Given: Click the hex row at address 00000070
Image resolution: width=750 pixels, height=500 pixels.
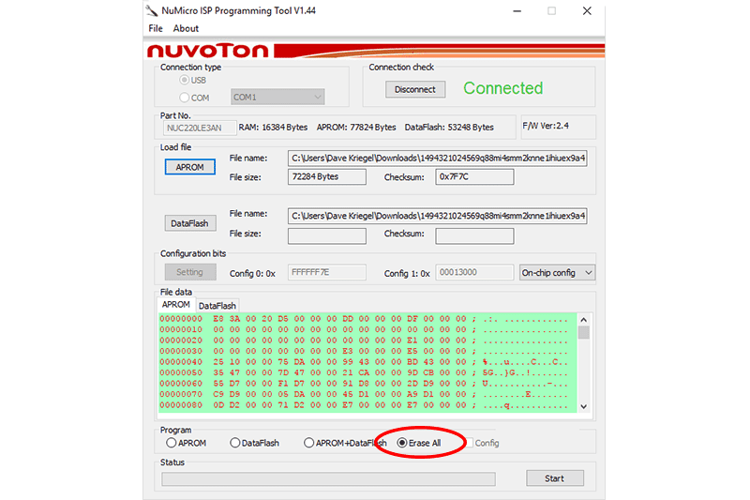Looking at the screenshot, I should point(364,394).
